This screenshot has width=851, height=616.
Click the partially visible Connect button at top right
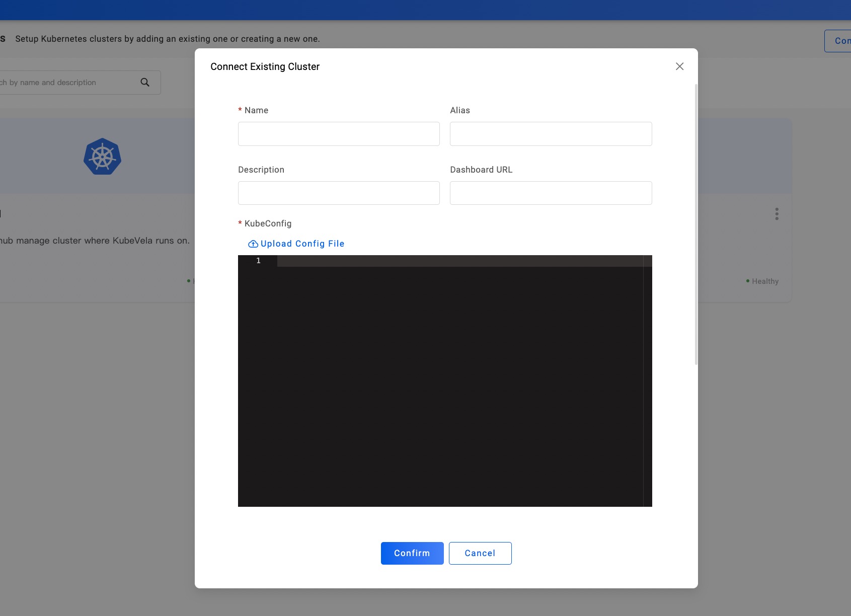[839, 41]
